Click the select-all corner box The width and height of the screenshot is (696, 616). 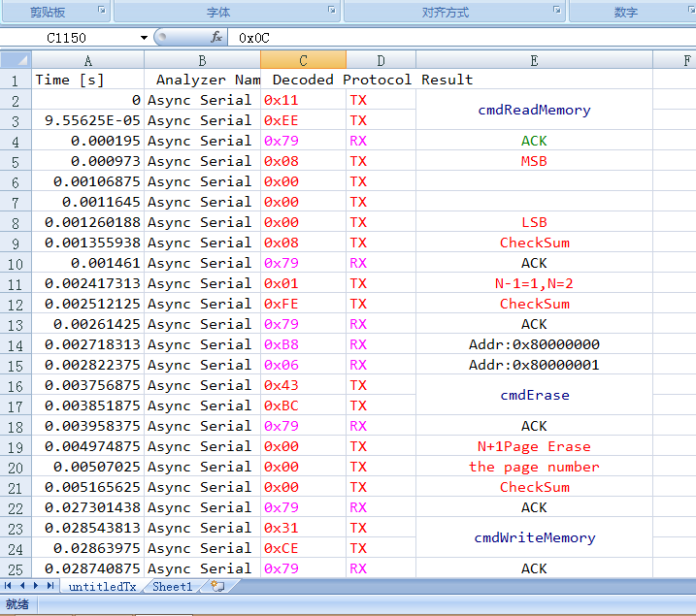click(16, 60)
